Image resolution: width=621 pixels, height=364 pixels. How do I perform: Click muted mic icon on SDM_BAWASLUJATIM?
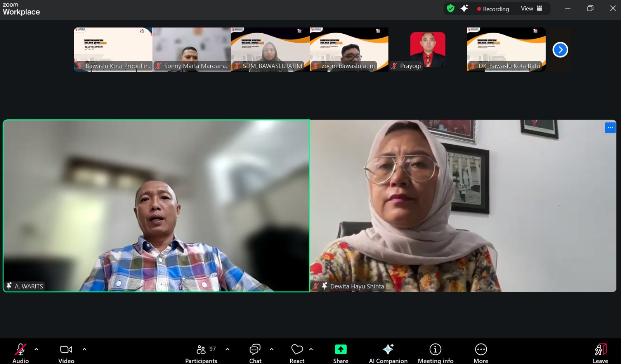237,66
